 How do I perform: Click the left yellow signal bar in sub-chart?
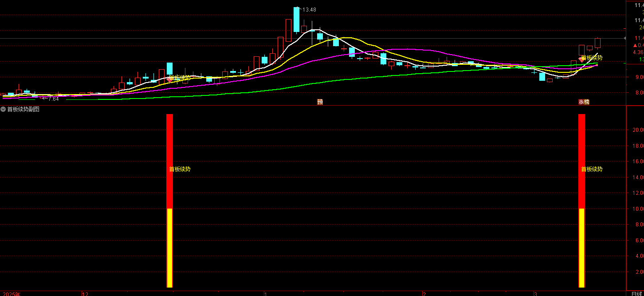pos(169,248)
